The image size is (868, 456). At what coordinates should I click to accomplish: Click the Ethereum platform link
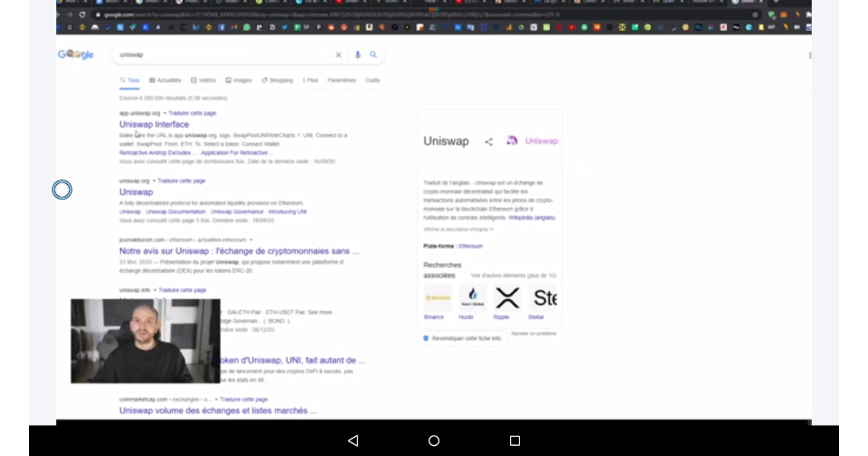471,246
